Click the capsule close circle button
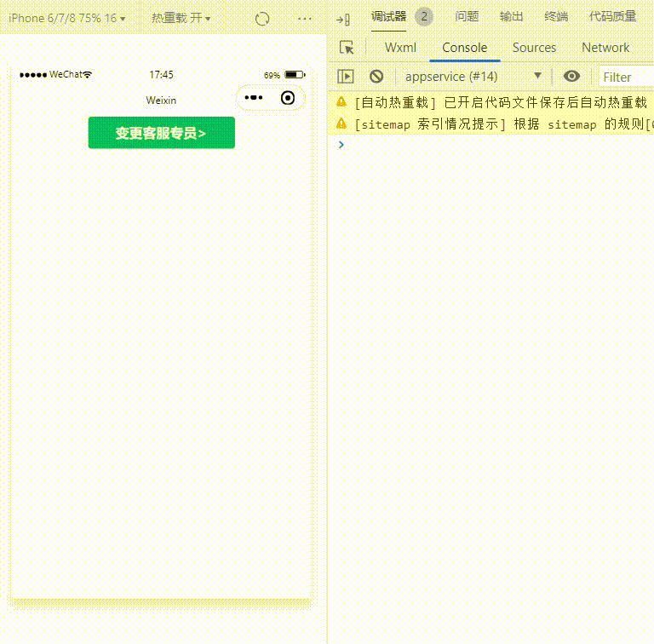The width and height of the screenshot is (654, 644). [x=288, y=98]
